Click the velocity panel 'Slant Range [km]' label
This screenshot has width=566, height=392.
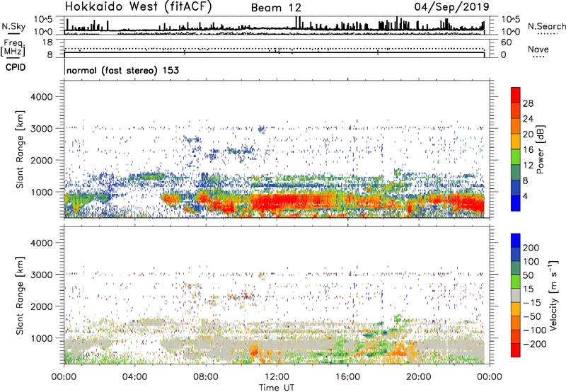(20, 296)
